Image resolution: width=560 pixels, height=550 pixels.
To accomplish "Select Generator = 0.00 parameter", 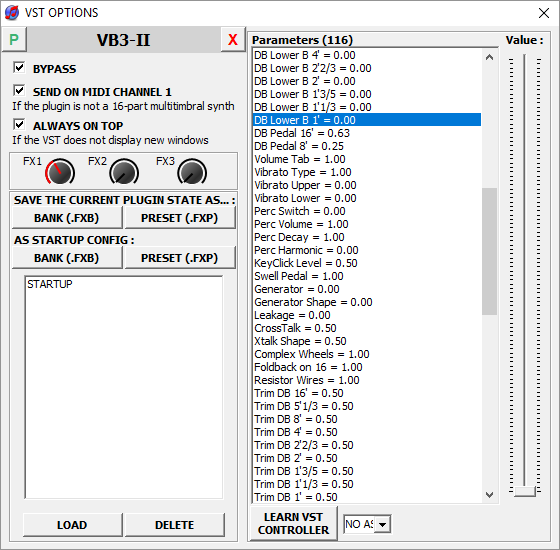I will 367,289.
